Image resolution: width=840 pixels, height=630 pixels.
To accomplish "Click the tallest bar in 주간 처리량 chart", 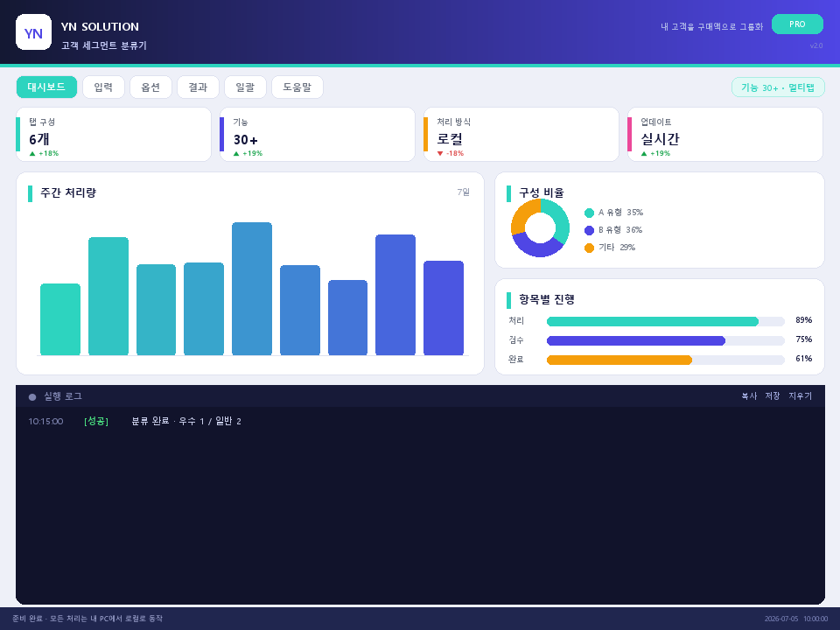I will (252, 289).
